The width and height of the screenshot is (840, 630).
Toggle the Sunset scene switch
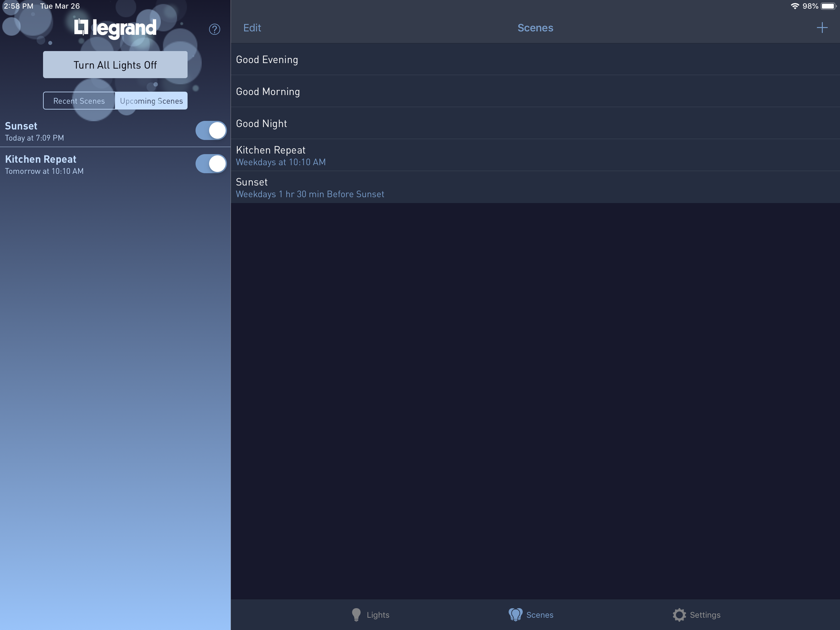(211, 130)
